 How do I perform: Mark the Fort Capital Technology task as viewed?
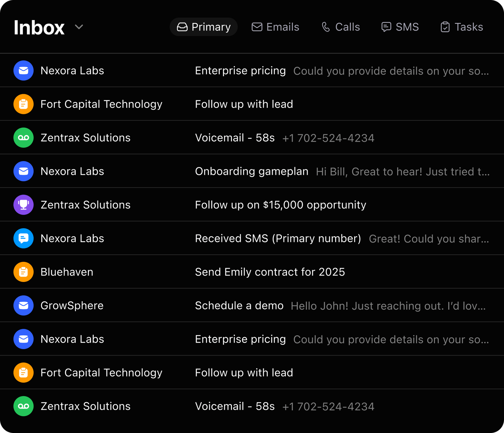point(244,104)
